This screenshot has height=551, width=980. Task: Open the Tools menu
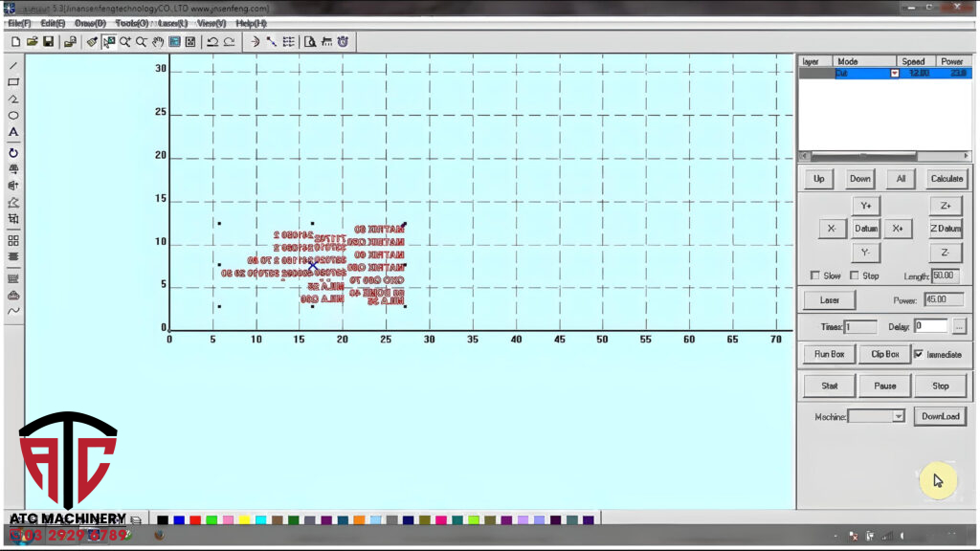tap(132, 23)
